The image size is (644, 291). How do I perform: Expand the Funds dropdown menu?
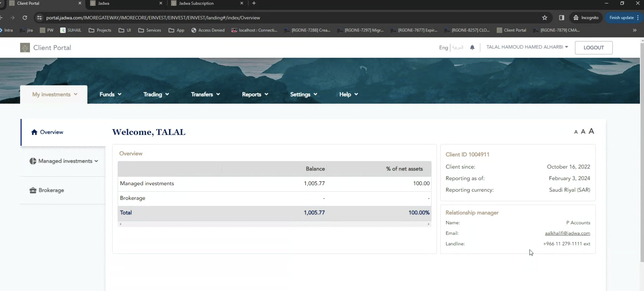tap(110, 94)
